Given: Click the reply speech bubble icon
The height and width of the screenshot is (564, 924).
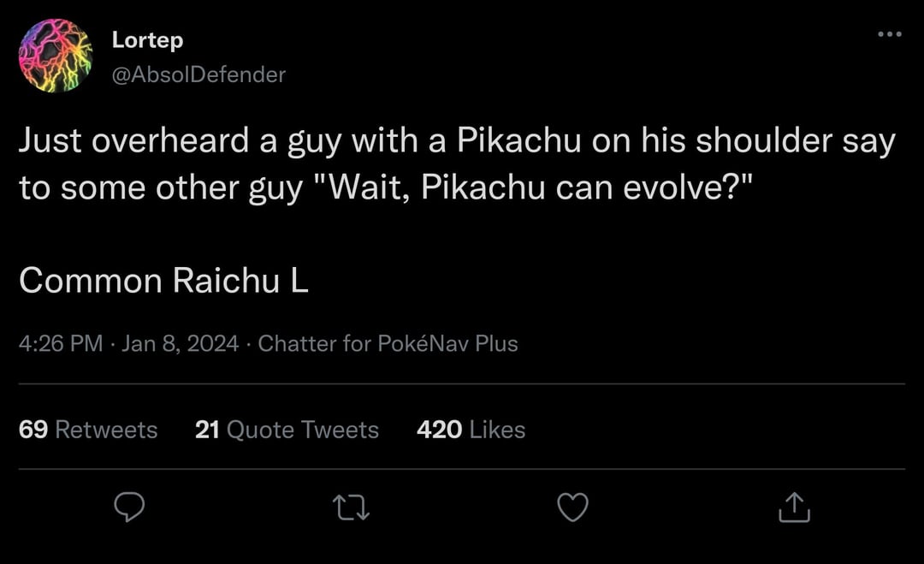Looking at the screenshot, I should pyautogui.click(x=129, y=508).
